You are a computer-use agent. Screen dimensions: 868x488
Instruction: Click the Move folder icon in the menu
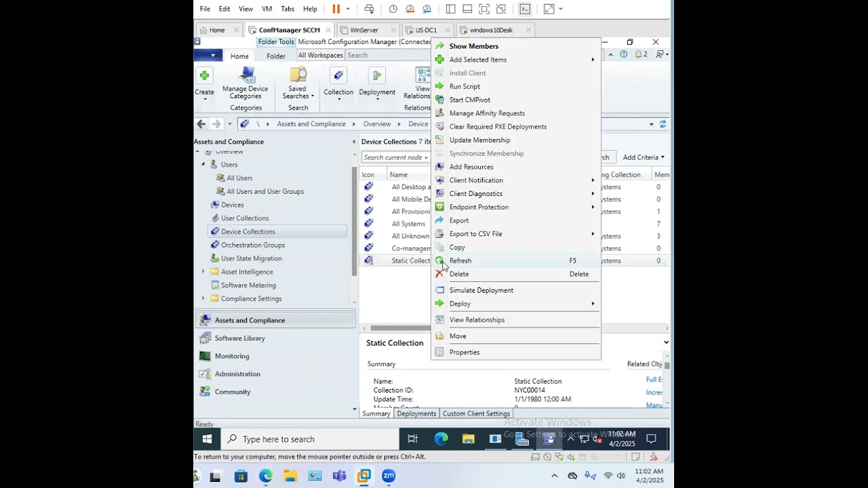pyautogui.click(x=439, y=336)
